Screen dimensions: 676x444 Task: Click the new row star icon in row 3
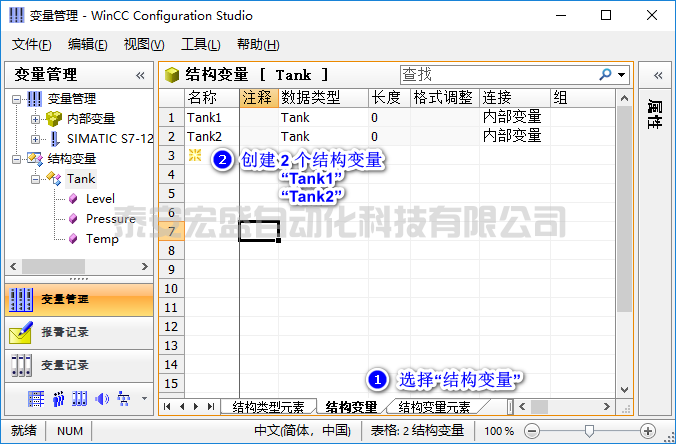[195, 156]
